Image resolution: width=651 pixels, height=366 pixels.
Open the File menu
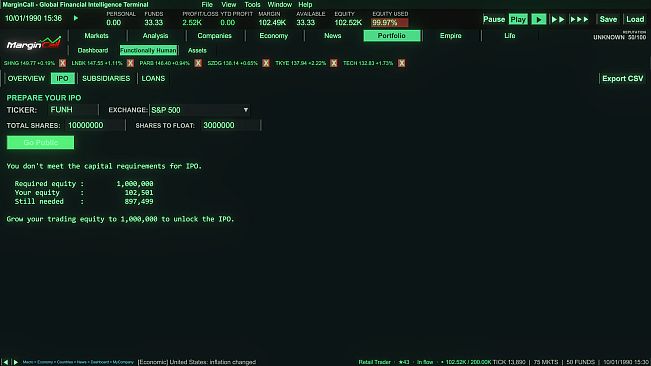click(x=207, y=5)
